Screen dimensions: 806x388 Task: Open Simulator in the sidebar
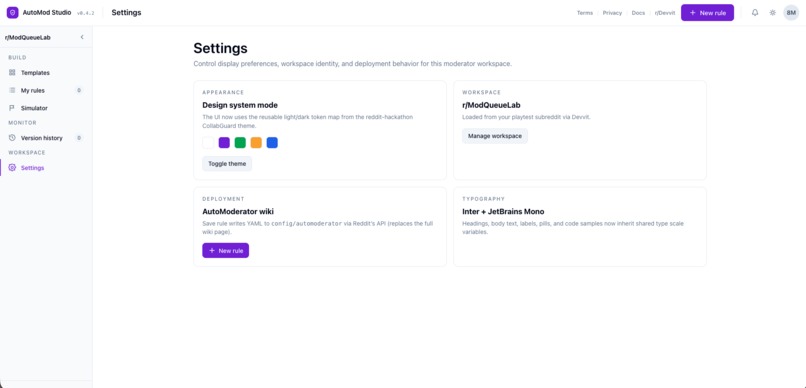tap(46, 108)
